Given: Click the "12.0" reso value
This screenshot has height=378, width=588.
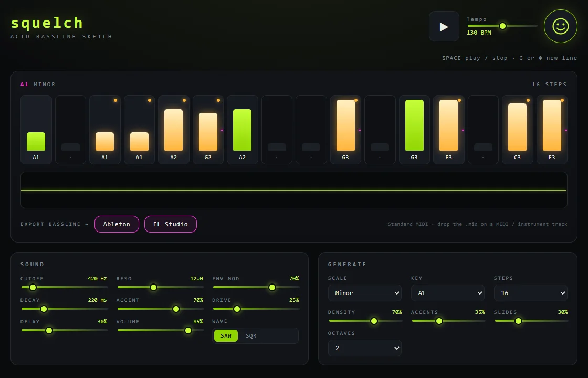Looking at the screenshot, I should coord(196,279).
